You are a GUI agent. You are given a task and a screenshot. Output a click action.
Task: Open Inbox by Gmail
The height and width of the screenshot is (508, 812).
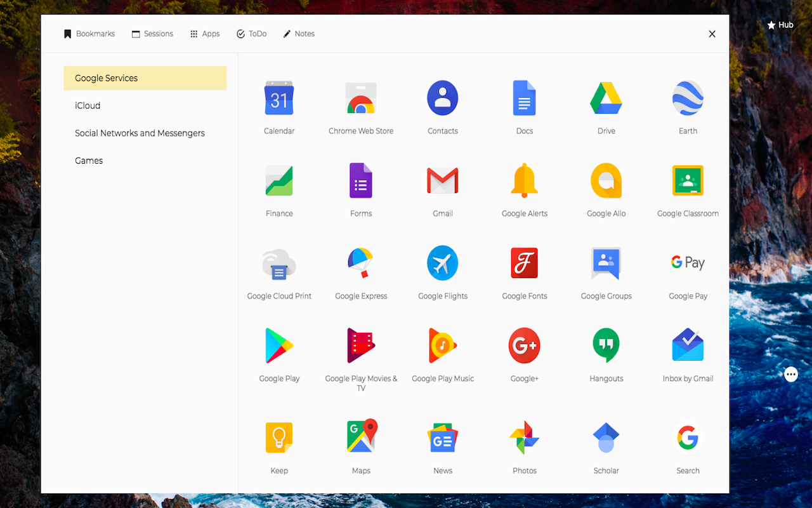click(x=688, y=346)
